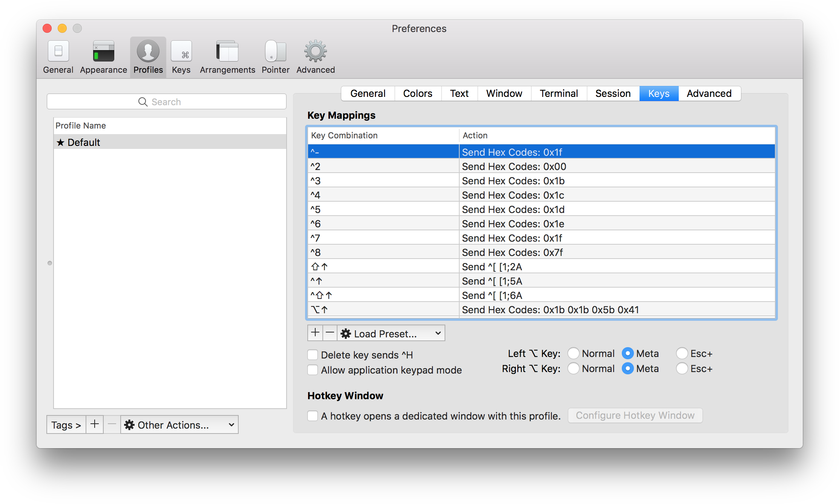
Task: Select the ^3 Send Hex 0x1b row
Action: coord(541,181)
